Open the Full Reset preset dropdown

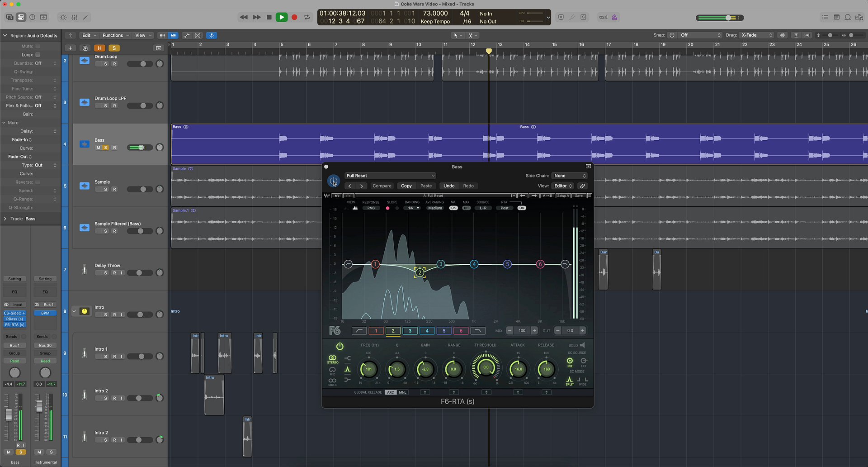click(390, 176)
